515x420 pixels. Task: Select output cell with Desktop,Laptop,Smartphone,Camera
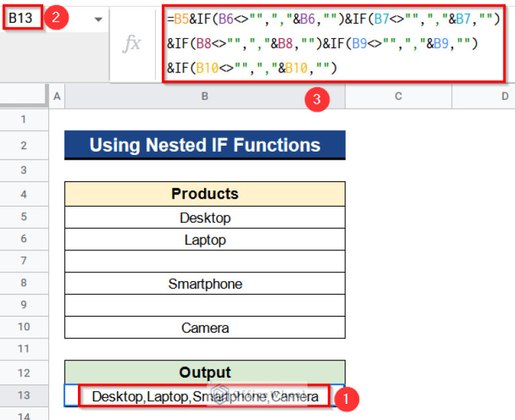(x=205, y=397)
